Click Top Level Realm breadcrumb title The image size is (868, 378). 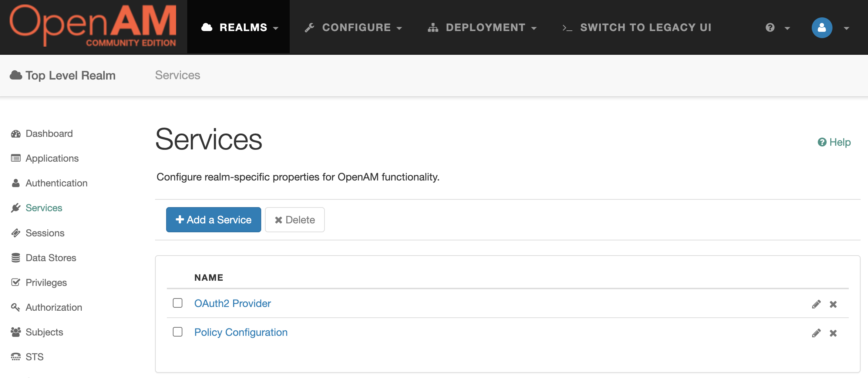click(x=70, y=75)
